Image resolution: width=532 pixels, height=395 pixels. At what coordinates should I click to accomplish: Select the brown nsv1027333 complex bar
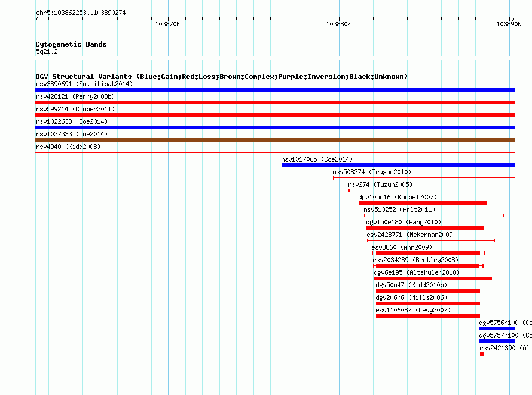point(275,140)
